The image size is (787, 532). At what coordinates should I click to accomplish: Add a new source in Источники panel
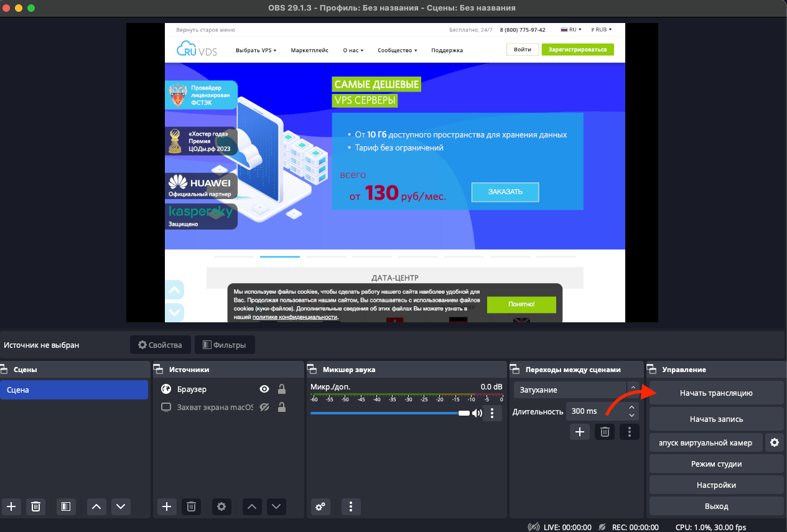(x=166, y=506)
